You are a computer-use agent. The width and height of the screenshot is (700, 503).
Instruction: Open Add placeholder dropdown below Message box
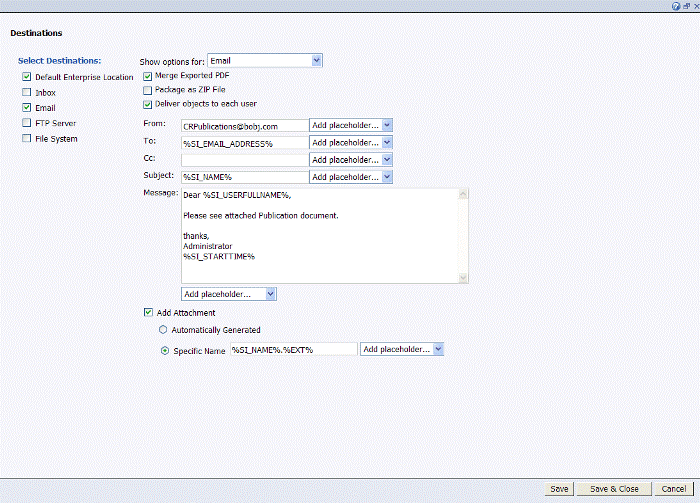pos(229,294)
